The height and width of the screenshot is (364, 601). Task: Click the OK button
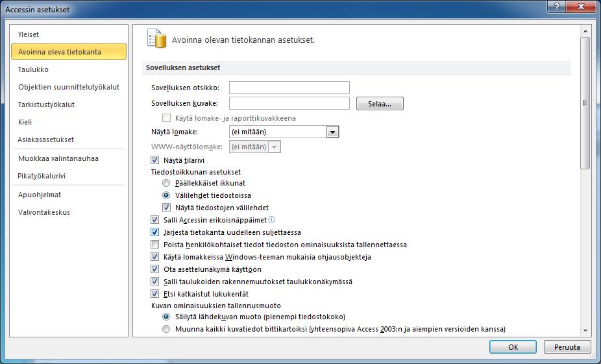(x=513, y=347)
